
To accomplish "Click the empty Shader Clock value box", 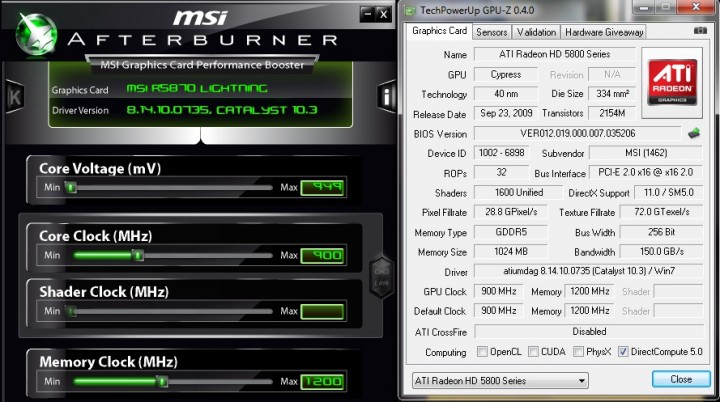I will [322, 311].
